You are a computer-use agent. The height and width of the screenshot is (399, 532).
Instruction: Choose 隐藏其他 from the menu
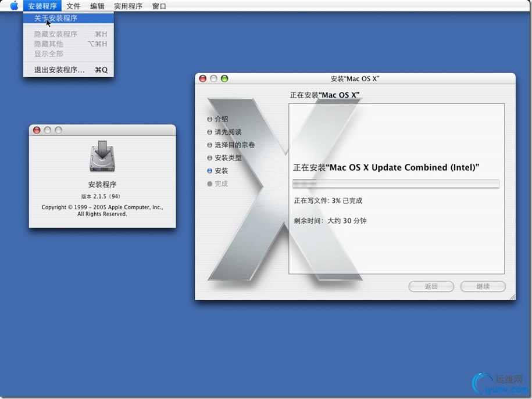(x=69, y=44)
